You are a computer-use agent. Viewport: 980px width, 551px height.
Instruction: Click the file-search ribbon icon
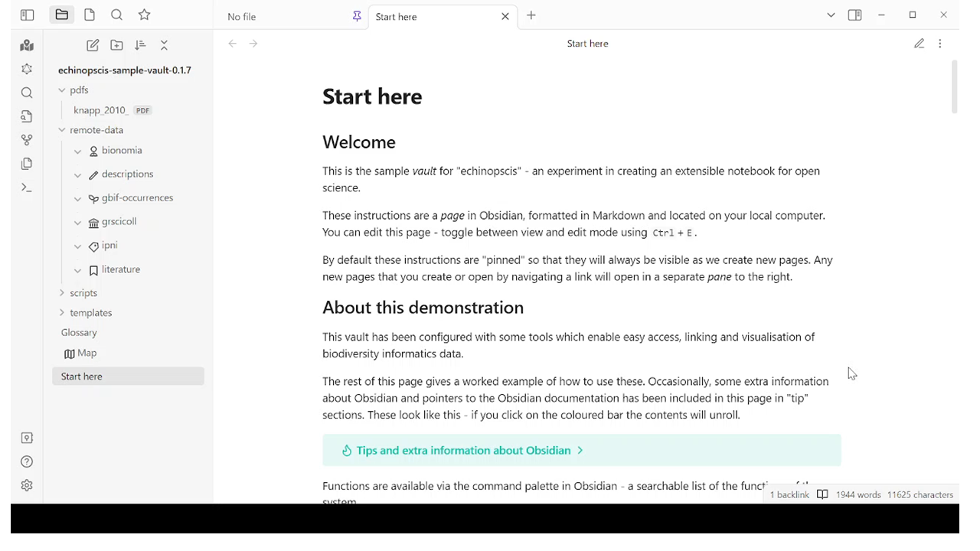coord(27,116)
